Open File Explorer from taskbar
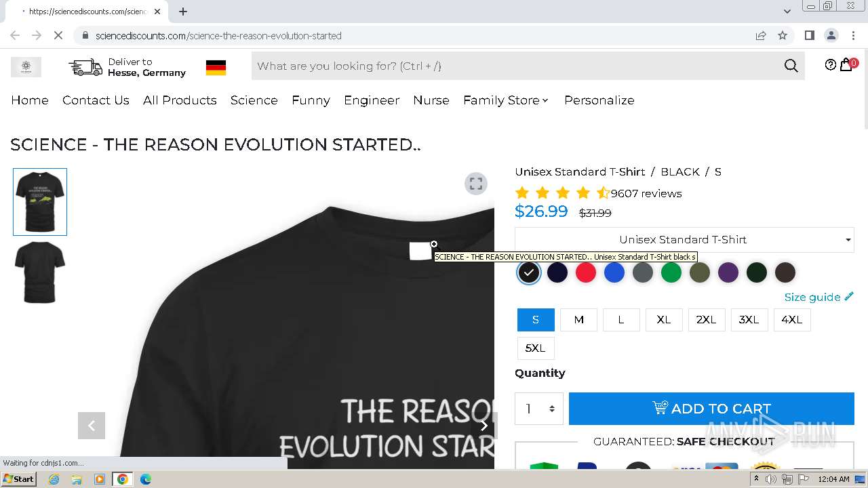Viewport: 868px width, 488px height. pos(77,479)
